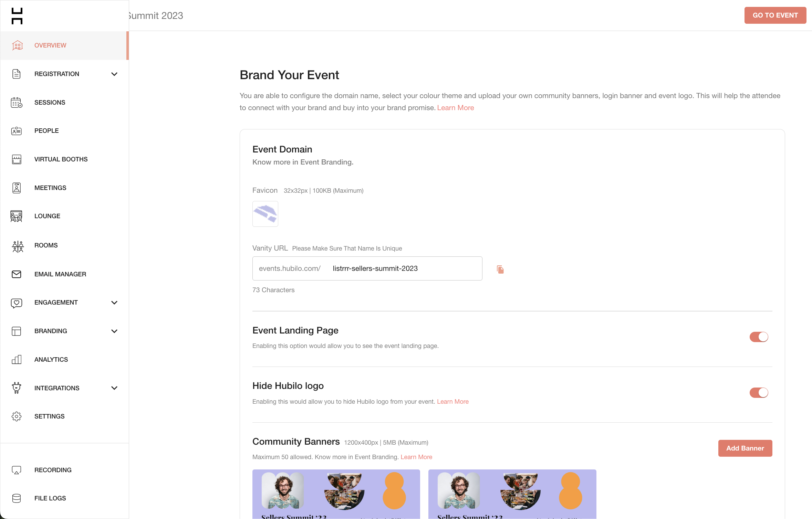Open People via its ID card icon
This screenshot has height=519, width=812.
pos(17,131)
